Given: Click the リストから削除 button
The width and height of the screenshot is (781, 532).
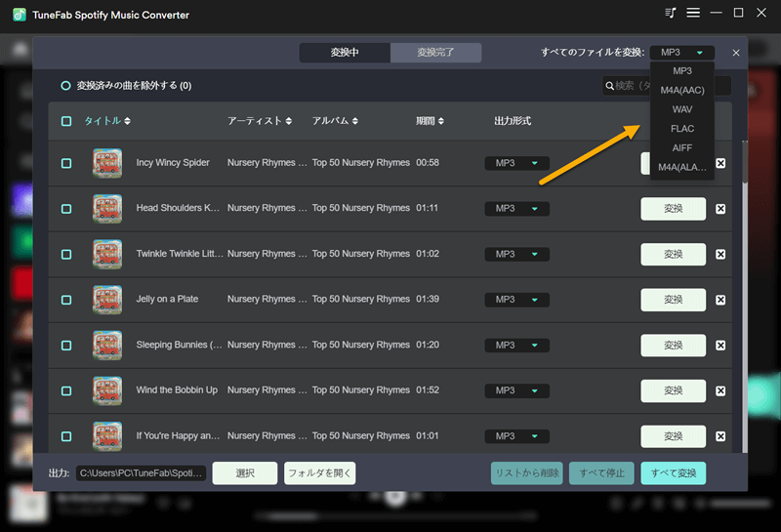Looking at the screenshot, I should click(526, 473).
